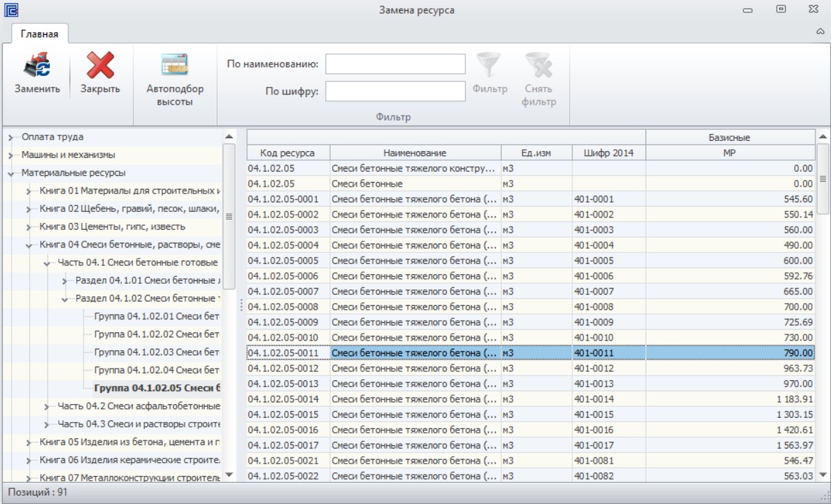This screenshot has width=831, height=504.
Task: Click the Заменить replace icon
Action: click(x=37, y=66)
